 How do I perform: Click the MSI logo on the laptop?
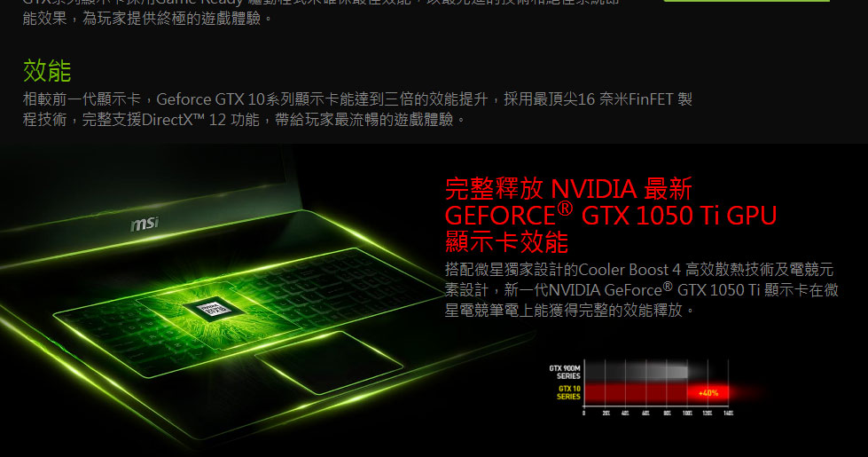click(145, 224)
